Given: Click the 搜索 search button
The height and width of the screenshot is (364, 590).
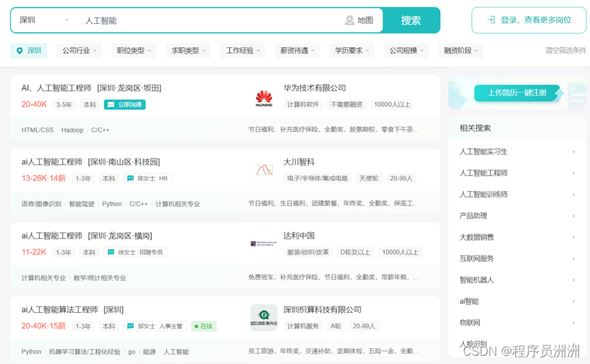Looking at the screenshot, I should [x=411, y=20].
